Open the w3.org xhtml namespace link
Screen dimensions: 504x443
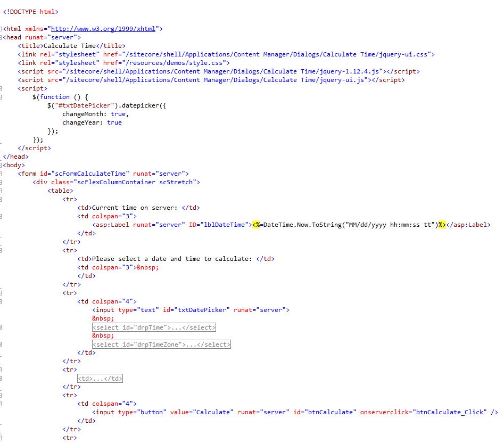[x=103, y=29]
